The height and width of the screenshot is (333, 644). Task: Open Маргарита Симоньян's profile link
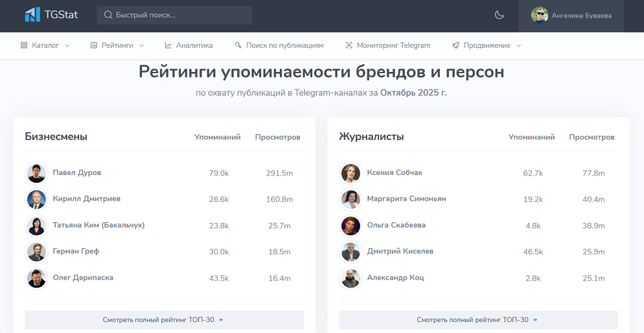(x=406, y=199)
